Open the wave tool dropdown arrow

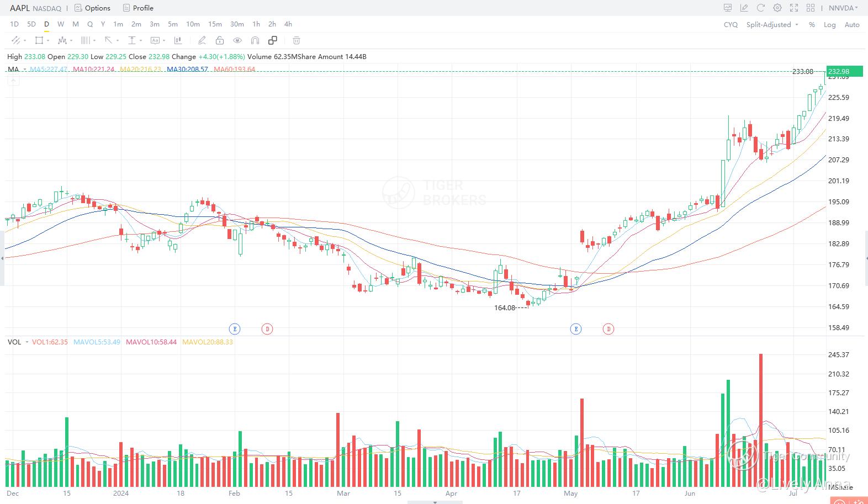(x=71, y=41)
